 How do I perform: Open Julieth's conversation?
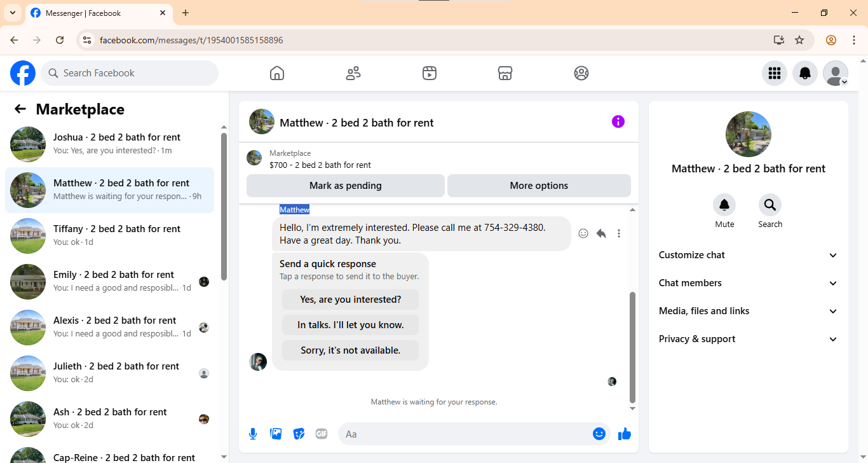[109, 373]
